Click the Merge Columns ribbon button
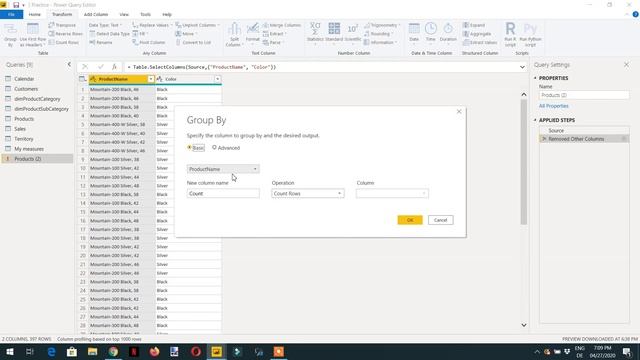The image size is (640, 360). pos(282,25)
